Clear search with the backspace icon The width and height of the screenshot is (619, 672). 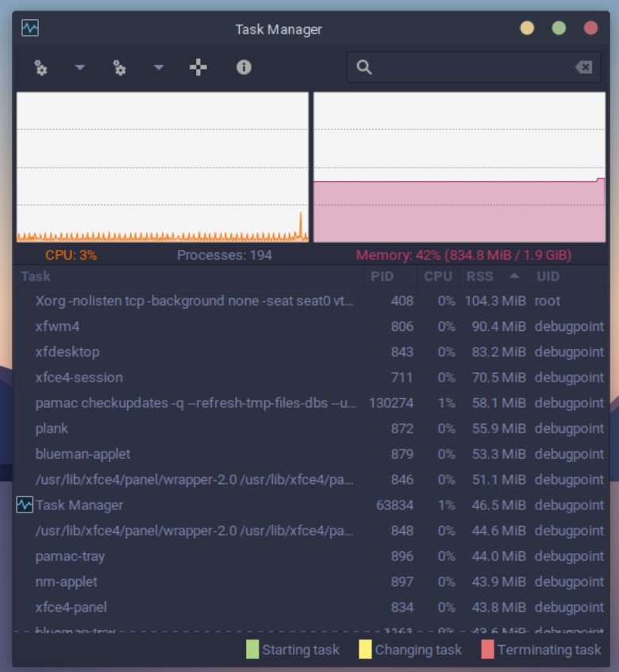coord(584,67)
